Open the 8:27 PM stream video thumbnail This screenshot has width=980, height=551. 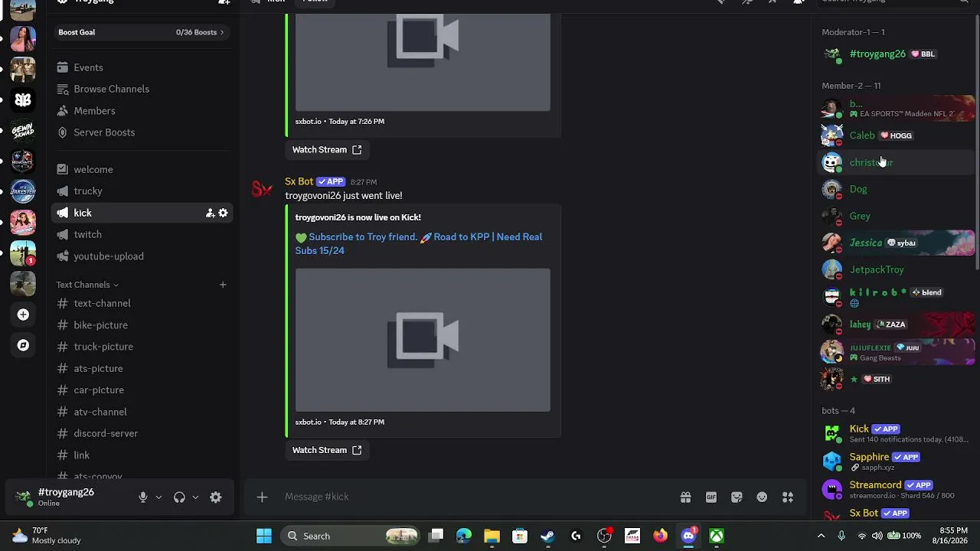click(x=423, y=340)
